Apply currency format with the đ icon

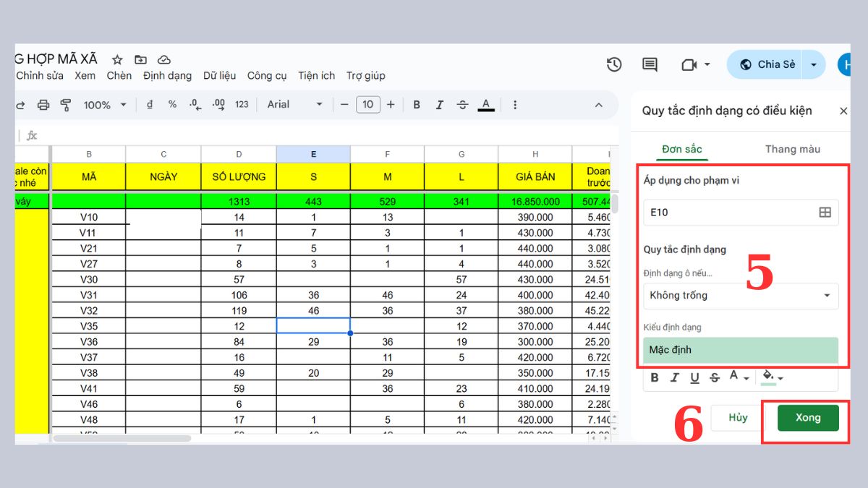pyautogui.click(x=150, y=104)
